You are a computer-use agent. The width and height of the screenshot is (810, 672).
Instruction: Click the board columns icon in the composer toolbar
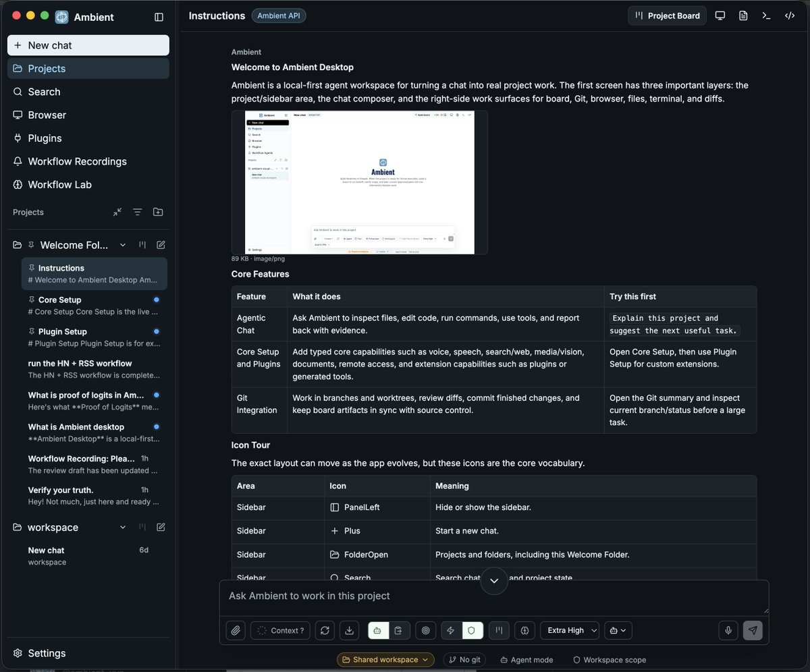499,630
